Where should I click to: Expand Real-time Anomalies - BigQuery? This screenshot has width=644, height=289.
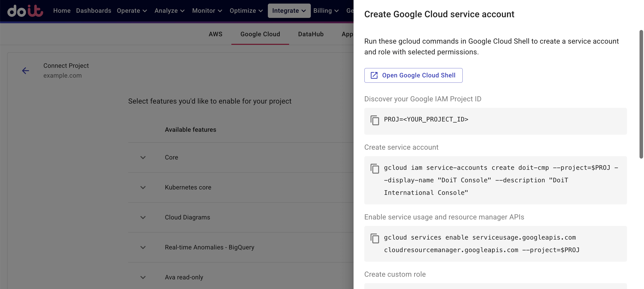143,247
